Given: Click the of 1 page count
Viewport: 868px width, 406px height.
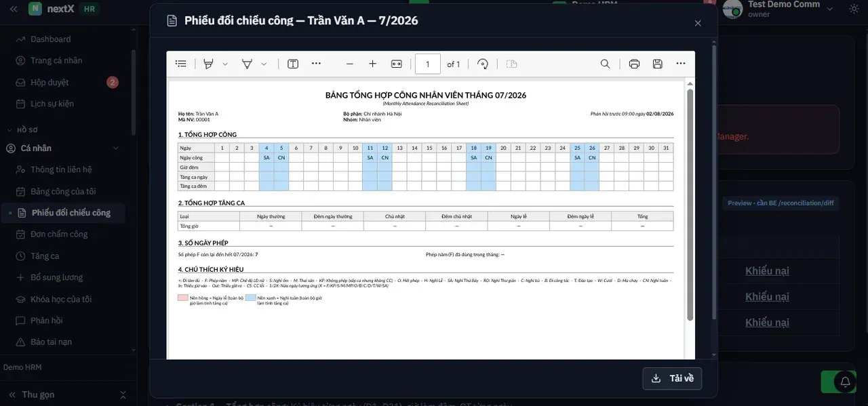Looking at the screenshot, I should 454,64.
